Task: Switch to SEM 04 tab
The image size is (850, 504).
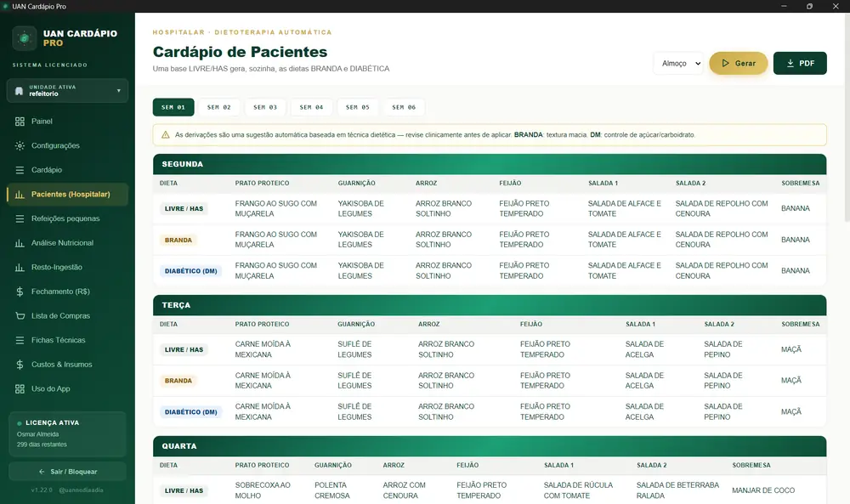Action: (311, 107)
